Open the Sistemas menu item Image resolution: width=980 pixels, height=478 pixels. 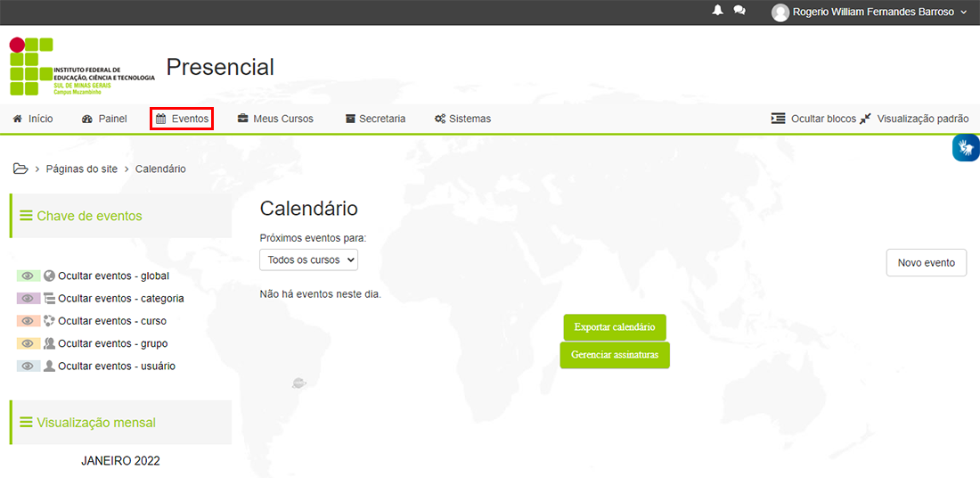click(462, 119)
